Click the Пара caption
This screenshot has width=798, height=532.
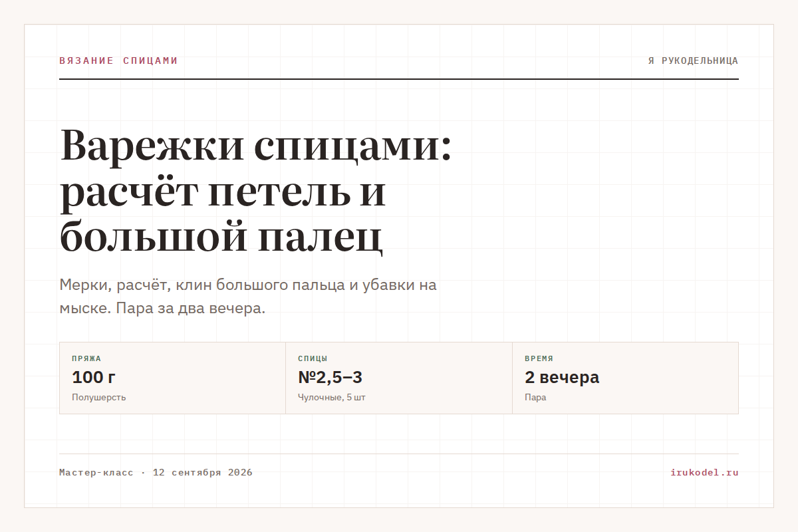point(535,398)
